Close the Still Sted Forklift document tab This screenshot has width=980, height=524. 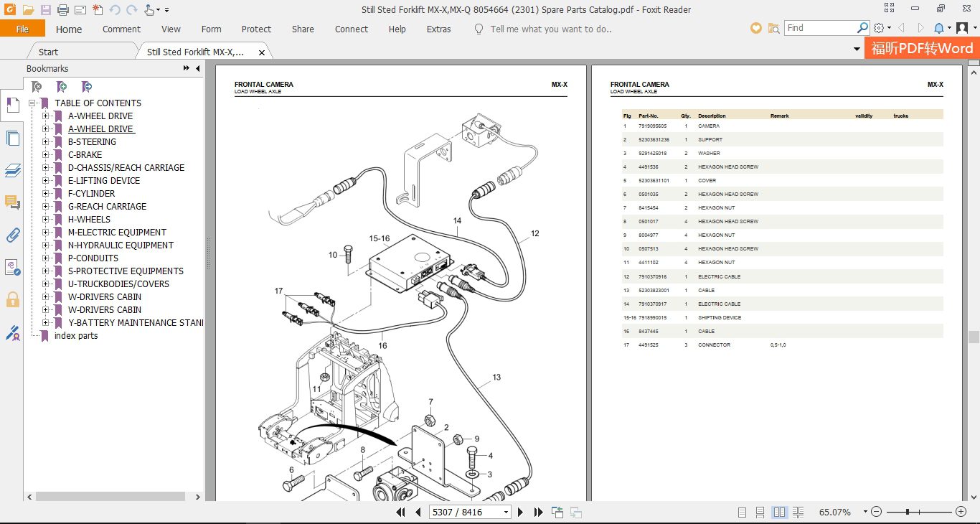pos(262,52)
